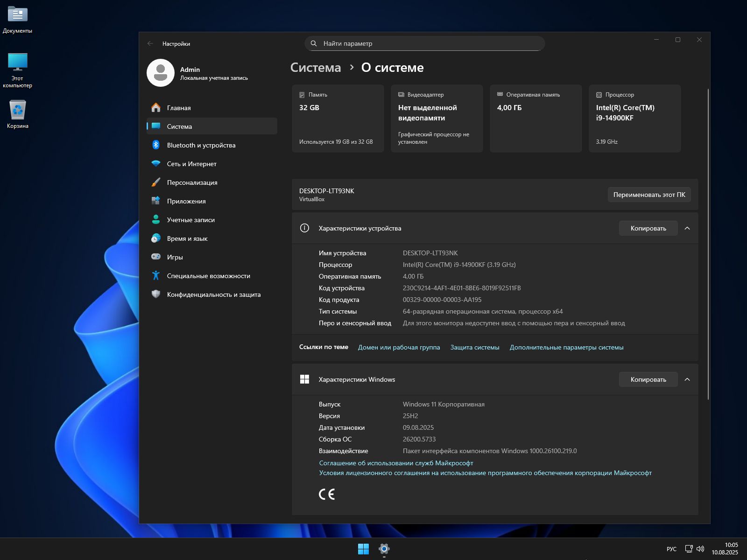
Task: Click the volume speaker icon in system tray
Action: click(700, 549)
